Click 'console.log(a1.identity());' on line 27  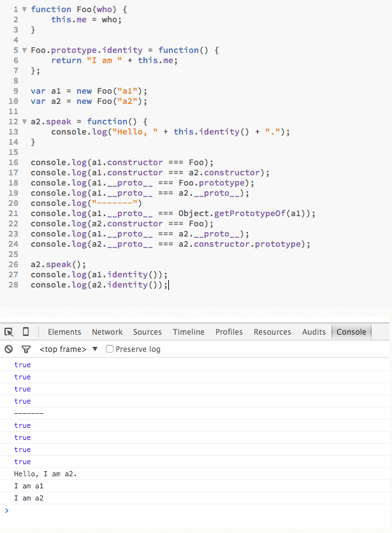[99, 275]
